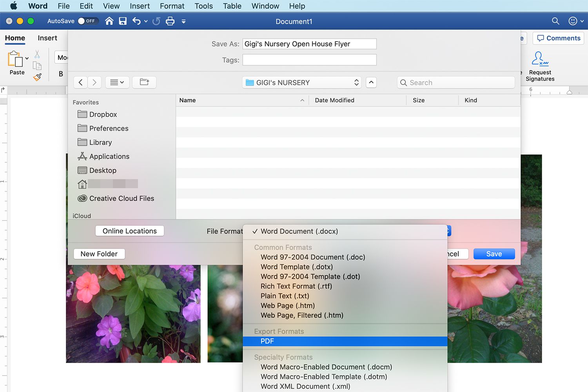
Task: Click the Format Painter brush icon
Action: point(37,77)
